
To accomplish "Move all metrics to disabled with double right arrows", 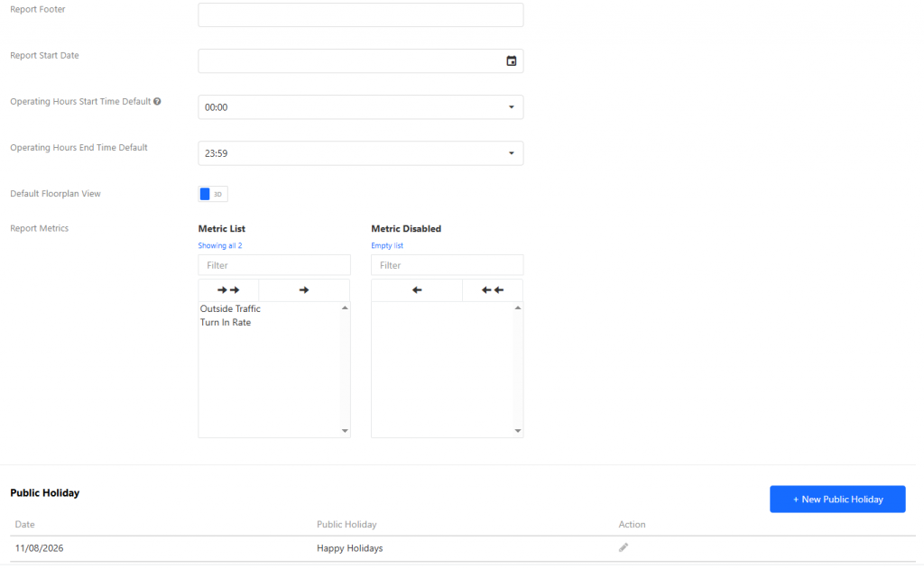I will (228, 289).
